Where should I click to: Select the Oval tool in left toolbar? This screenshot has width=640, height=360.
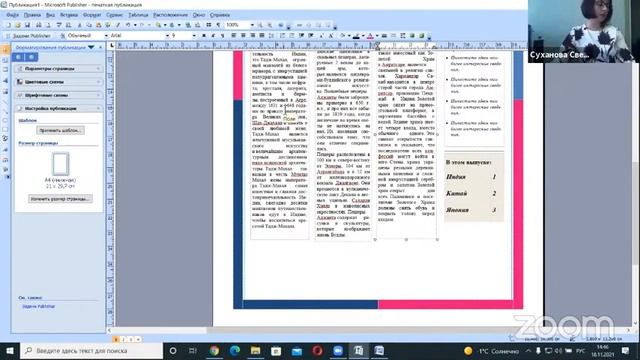5,120
